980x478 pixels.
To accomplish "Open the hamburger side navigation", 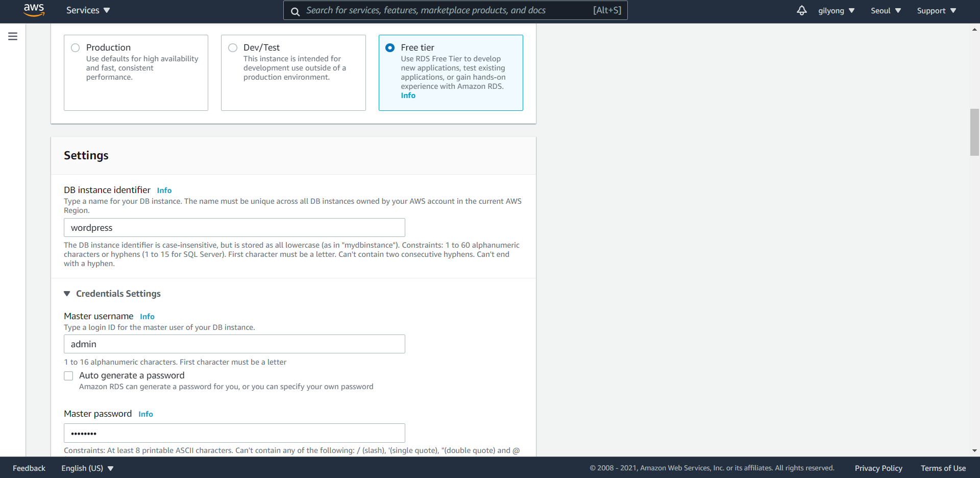I will 13,36.
